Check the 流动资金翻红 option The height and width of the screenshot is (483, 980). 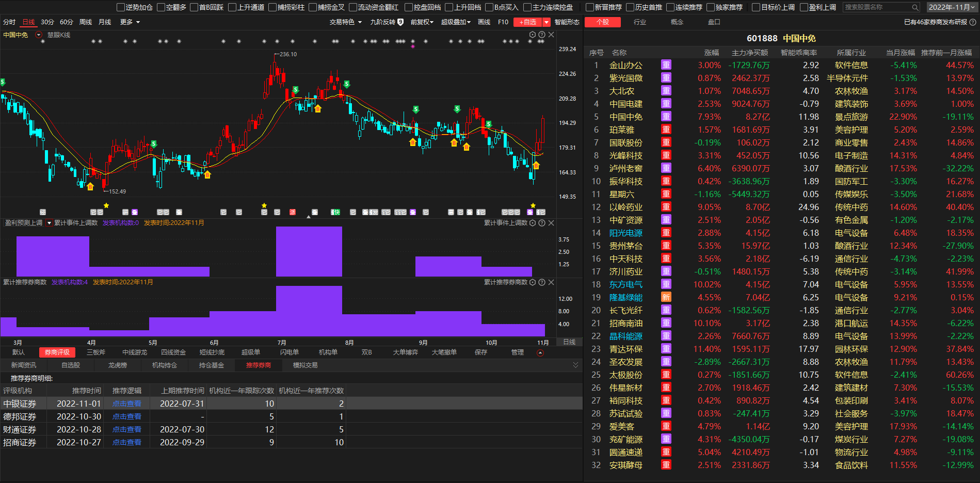[x=353, y=7]
